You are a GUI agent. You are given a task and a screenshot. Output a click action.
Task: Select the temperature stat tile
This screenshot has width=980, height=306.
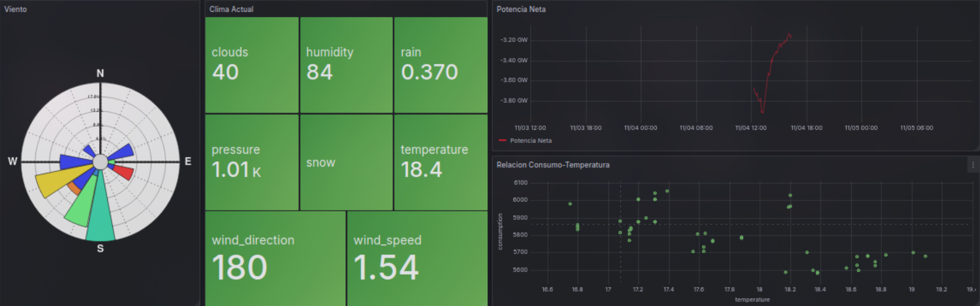(x=441, y=162)
